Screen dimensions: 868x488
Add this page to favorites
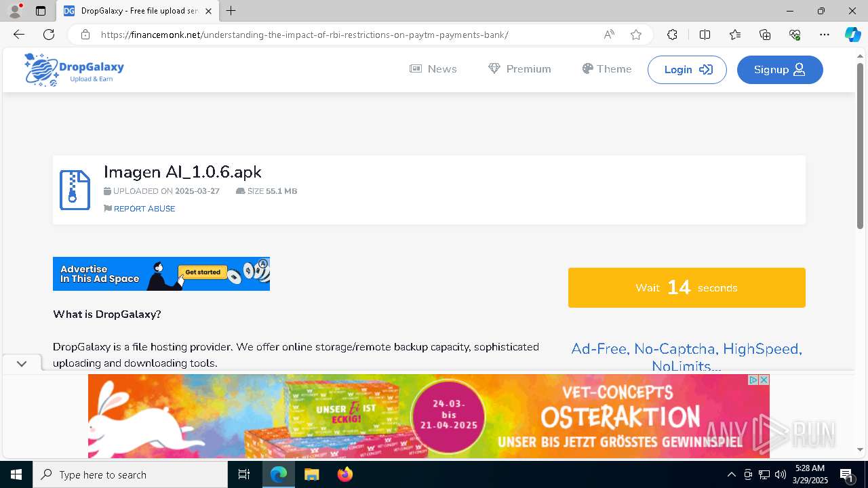[636, 35]
